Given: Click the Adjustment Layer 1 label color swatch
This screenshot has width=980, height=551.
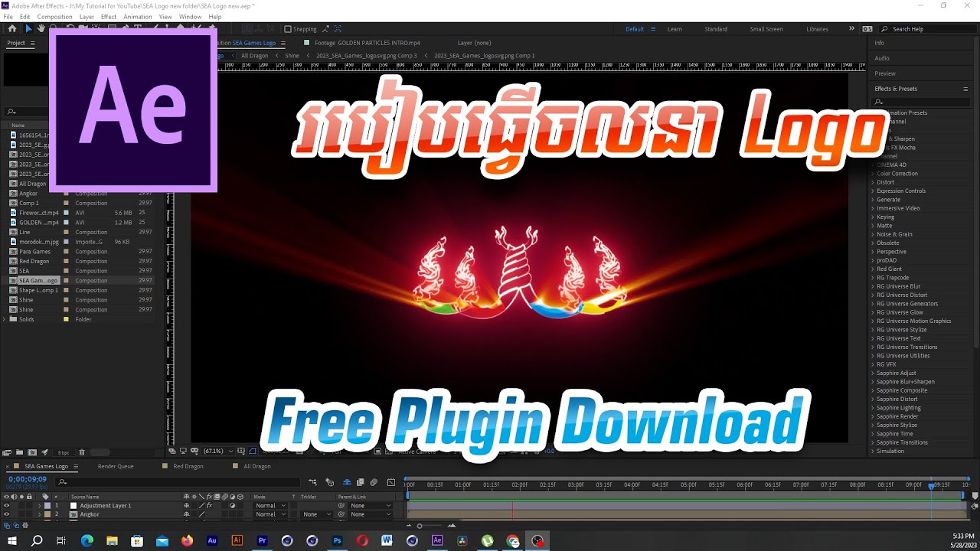Looking at the screenshot, I should pyautogui.click(x=47, y=506).
